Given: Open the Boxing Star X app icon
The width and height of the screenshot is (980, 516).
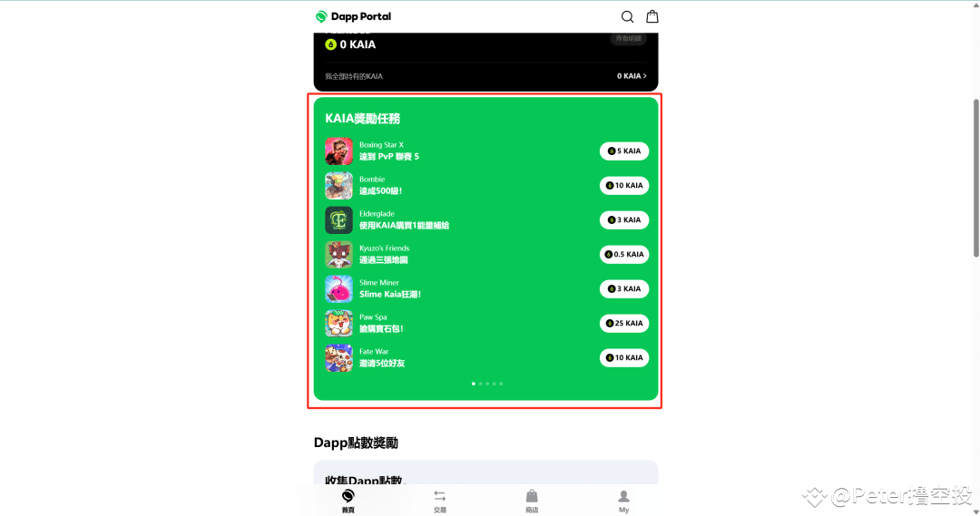Looking at the screenshot, I should pos(338,151).
